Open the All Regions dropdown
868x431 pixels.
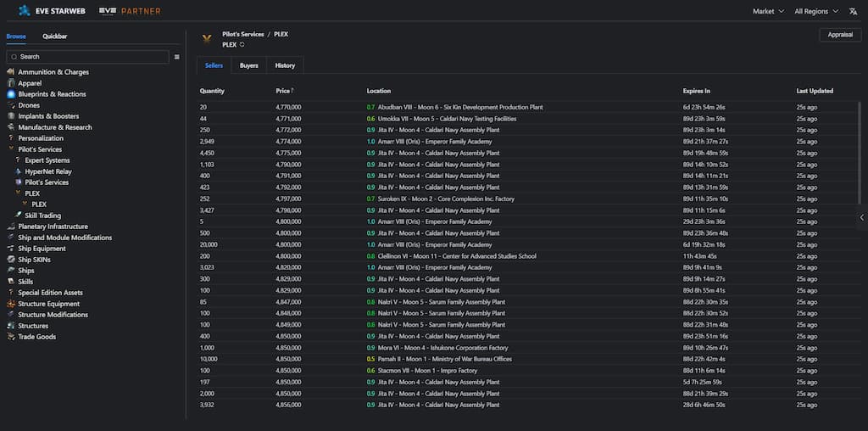(x=816, y=11)
